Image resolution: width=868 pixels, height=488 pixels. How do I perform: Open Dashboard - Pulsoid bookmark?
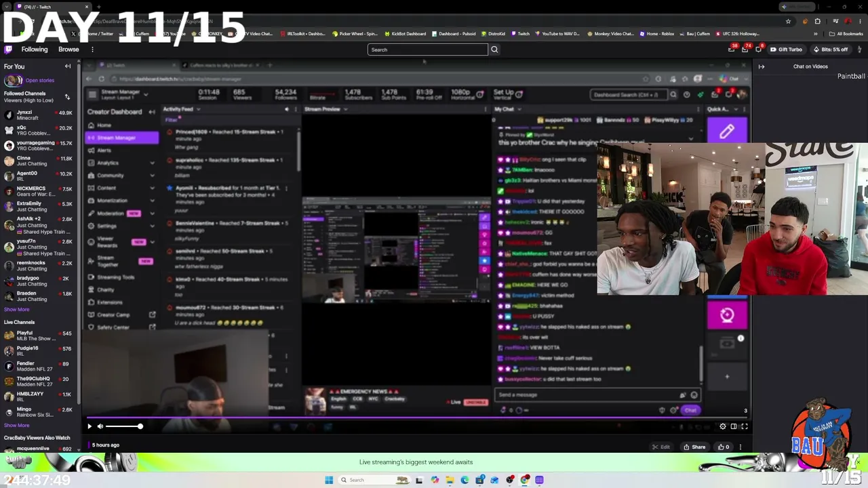click(454, 34)
